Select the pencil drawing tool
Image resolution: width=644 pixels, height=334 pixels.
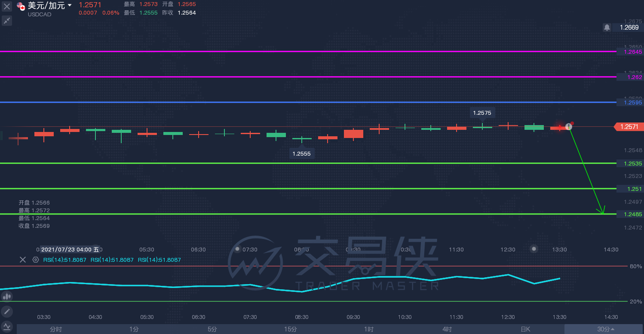[6, 311]
